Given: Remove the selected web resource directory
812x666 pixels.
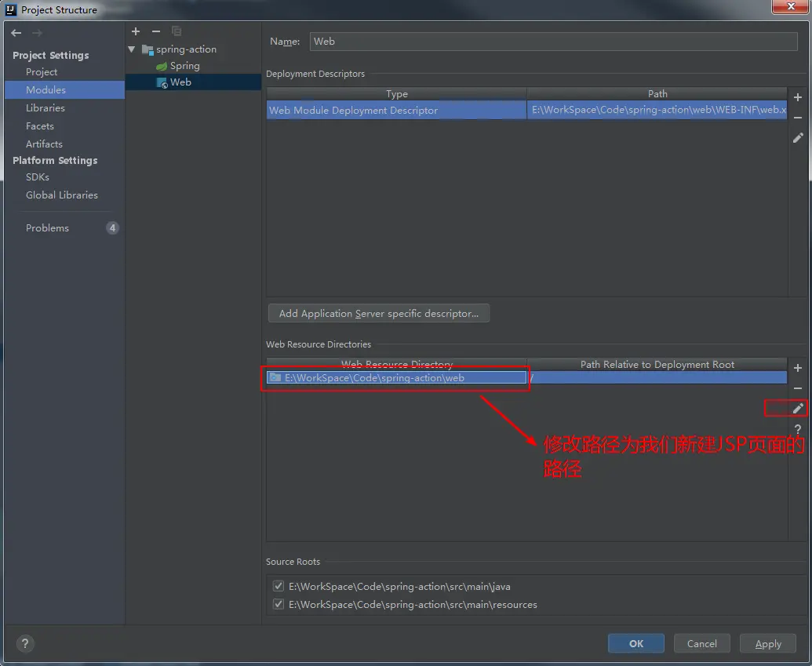Looking at the screenshot, I should coord(798,388).
